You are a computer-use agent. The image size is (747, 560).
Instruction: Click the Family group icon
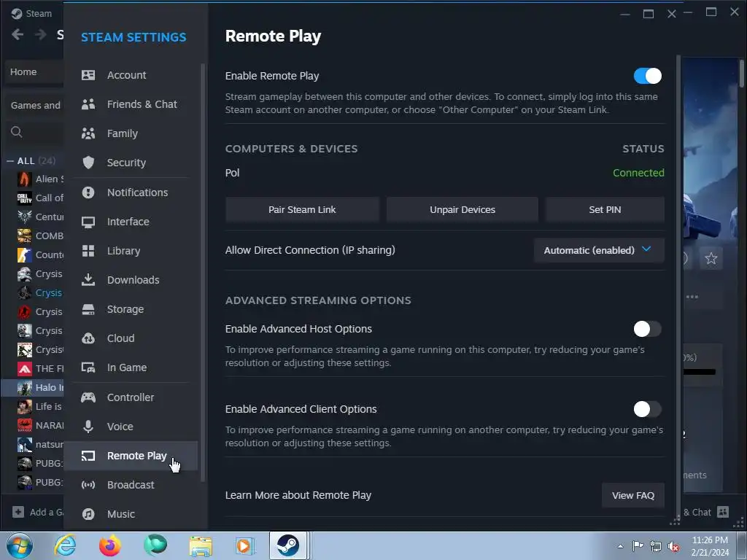click(x=88, y=133)
